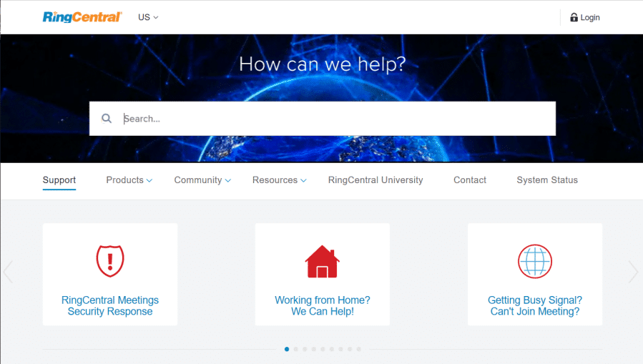Click into the Search input field
The height and width of the screenshot is (364, 643).
pyautogui.click(x=336, y=119)
